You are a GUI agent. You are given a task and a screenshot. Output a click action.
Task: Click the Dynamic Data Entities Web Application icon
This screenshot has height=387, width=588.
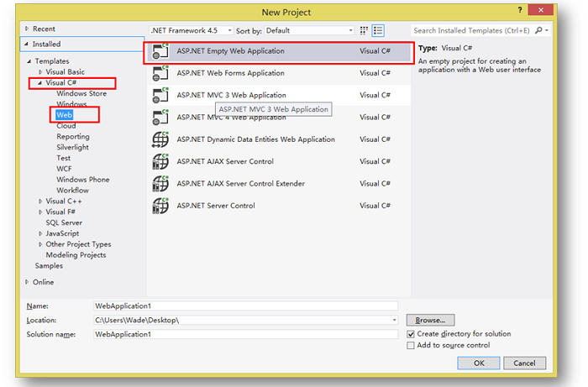pos(160,139)
